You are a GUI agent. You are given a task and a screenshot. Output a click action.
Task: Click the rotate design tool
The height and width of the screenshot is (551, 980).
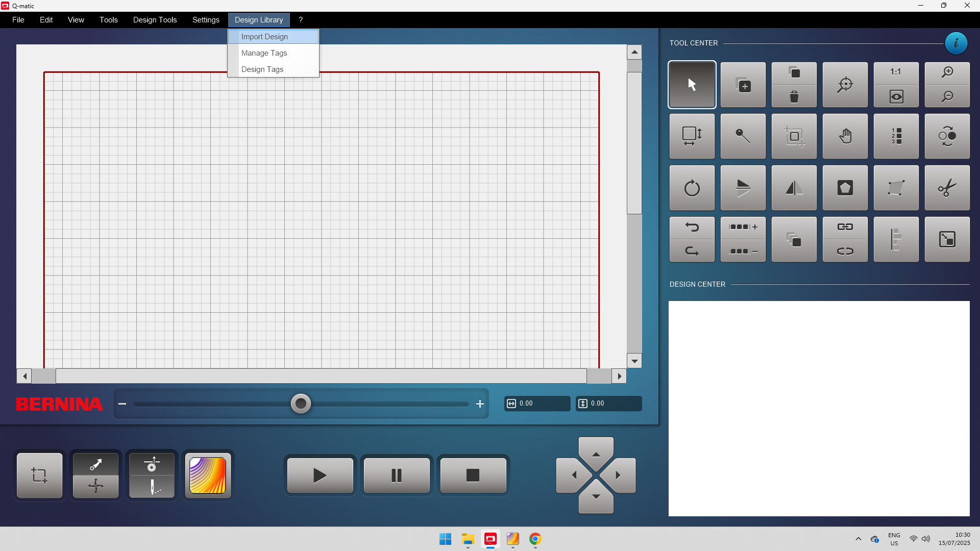[x=692, y=188]
